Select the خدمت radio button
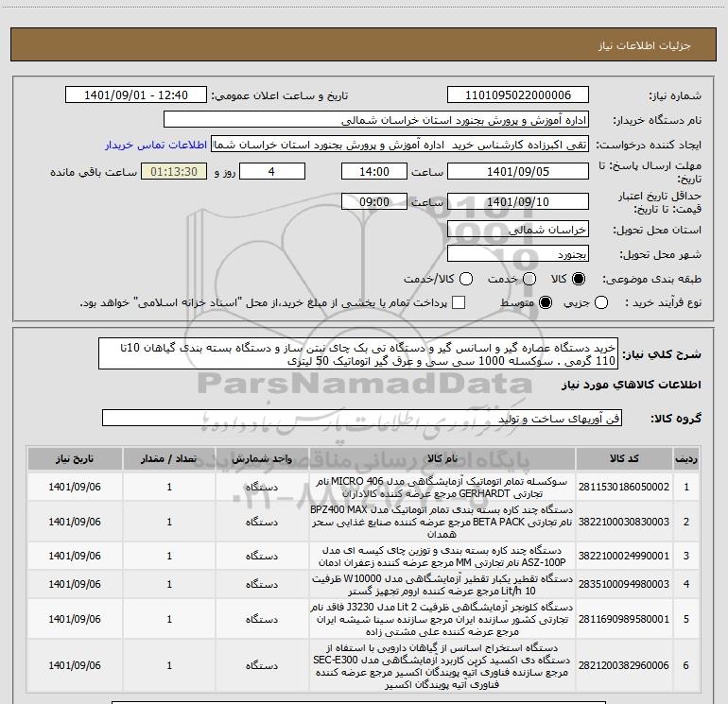Image resolution: width=728 pixels, height=704 pixels. coord(529,279)
